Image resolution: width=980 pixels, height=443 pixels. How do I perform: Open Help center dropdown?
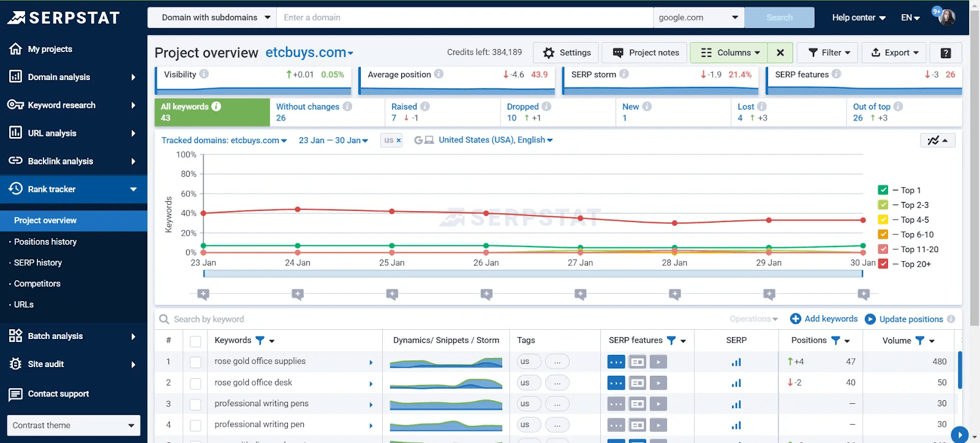point(859,18)
